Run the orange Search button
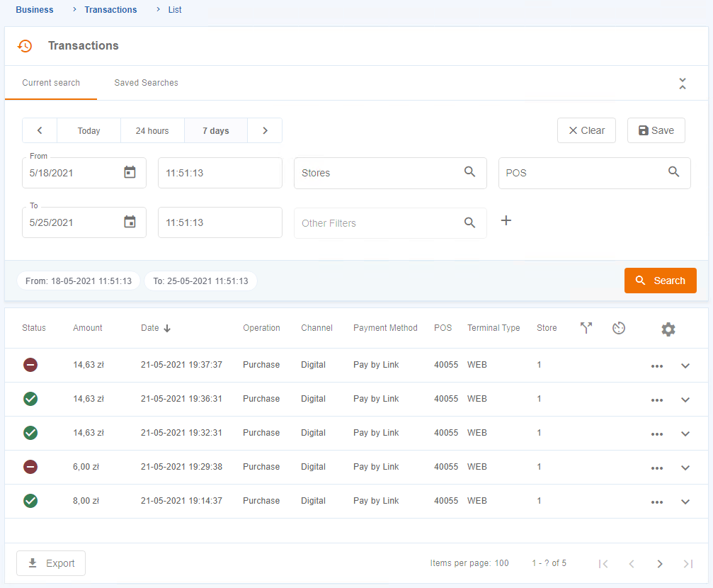Screen dimensions: 713x588 coord(660,281)
